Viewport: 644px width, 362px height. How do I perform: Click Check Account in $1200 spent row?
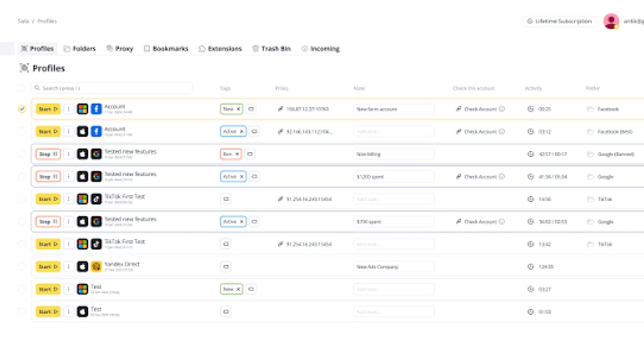coord(480,176)
